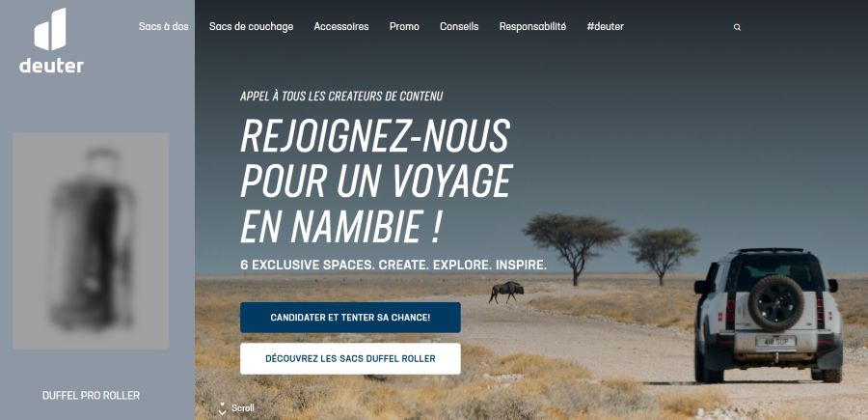Click the deuter logo emblem
The image size is (868, 420).
50,29
